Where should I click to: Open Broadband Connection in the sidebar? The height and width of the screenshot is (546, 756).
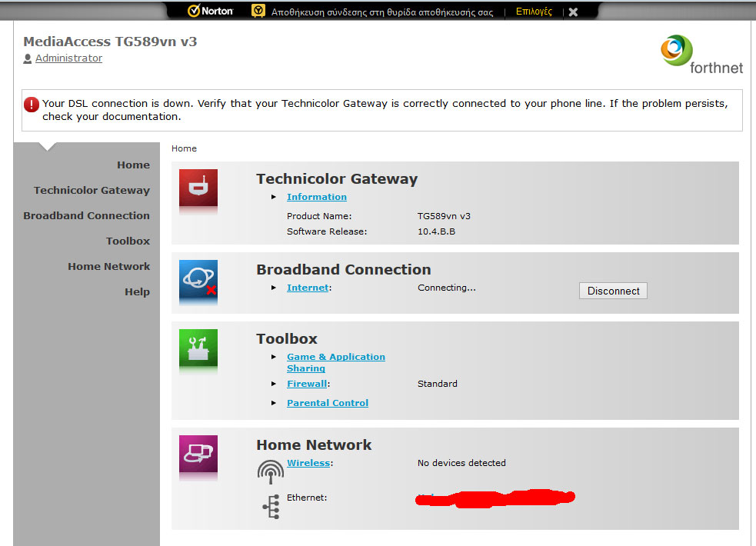point(86,215)
